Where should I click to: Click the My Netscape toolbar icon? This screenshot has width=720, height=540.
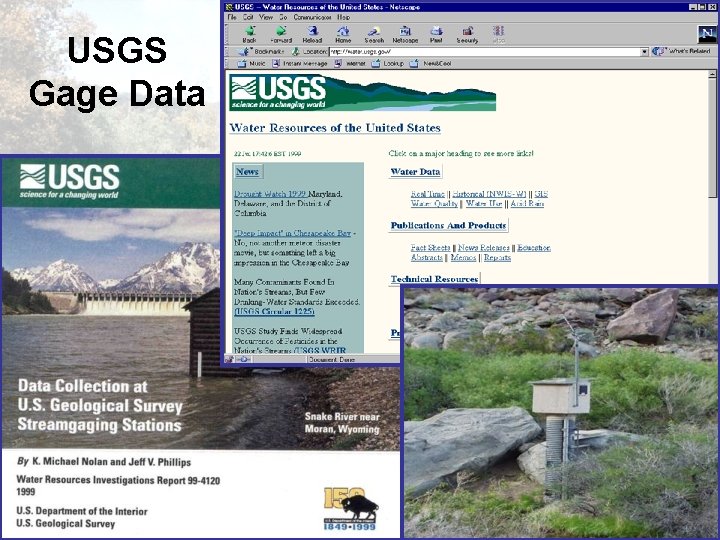tap(405, 34)
